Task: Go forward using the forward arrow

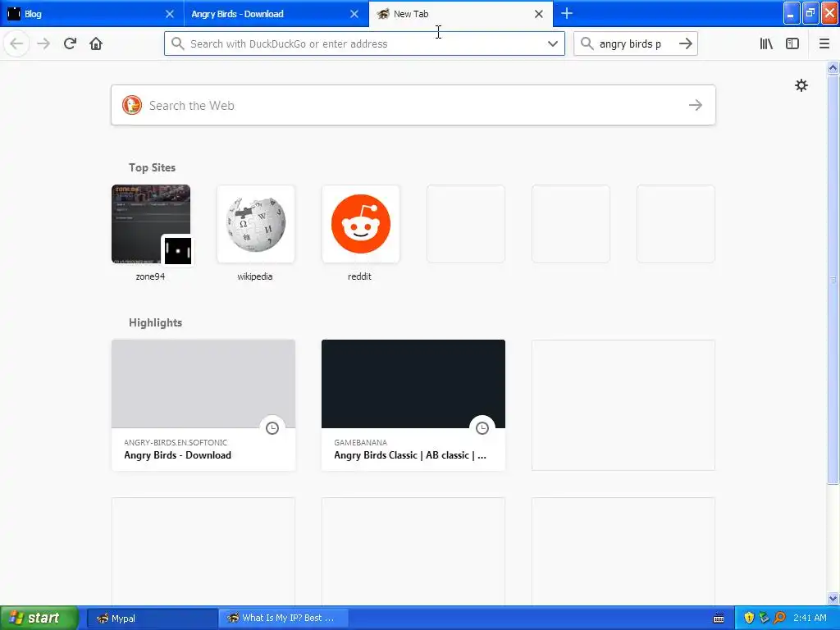Action: pos(43,43)
